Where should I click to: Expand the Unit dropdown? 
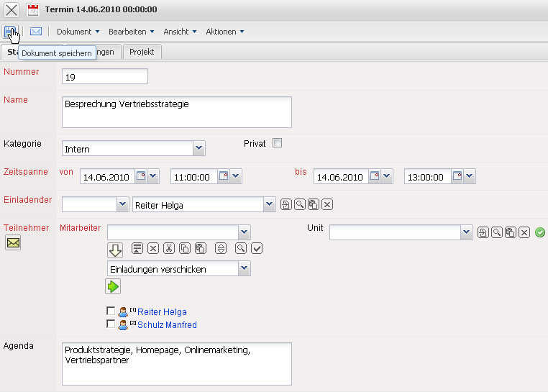[x=466, y=232]
